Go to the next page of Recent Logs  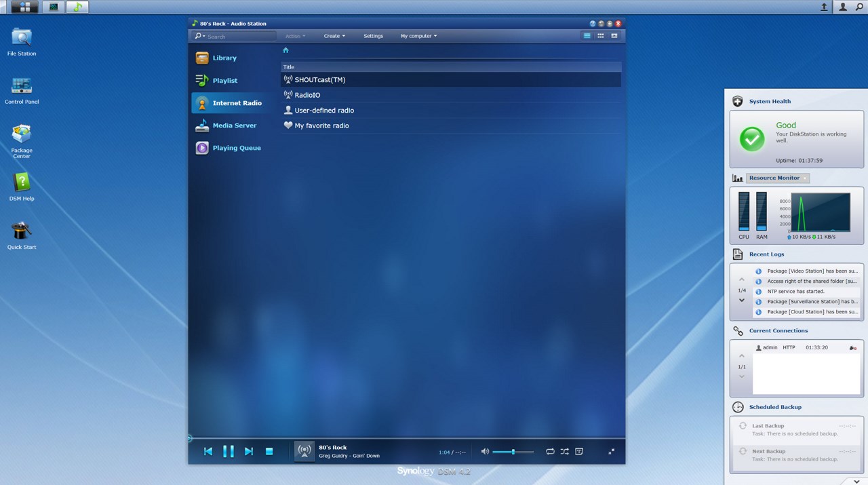(x=742, y=300)
